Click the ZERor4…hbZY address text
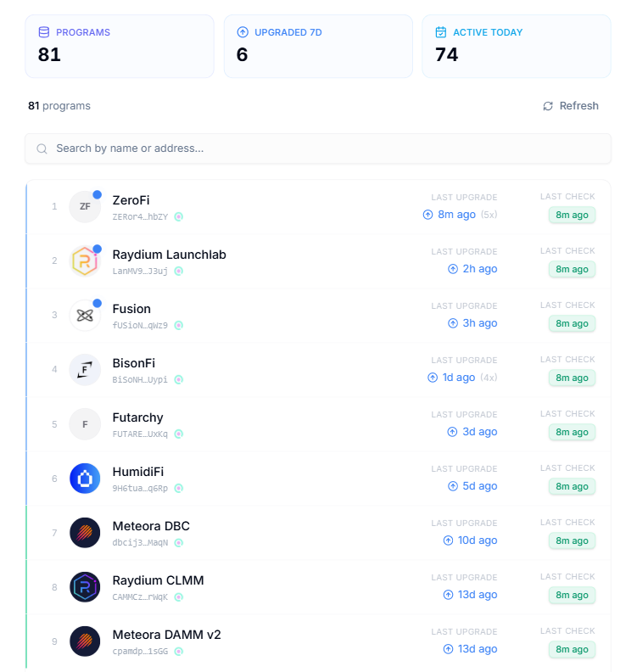637x672 pixels. (x=140, y=217)
